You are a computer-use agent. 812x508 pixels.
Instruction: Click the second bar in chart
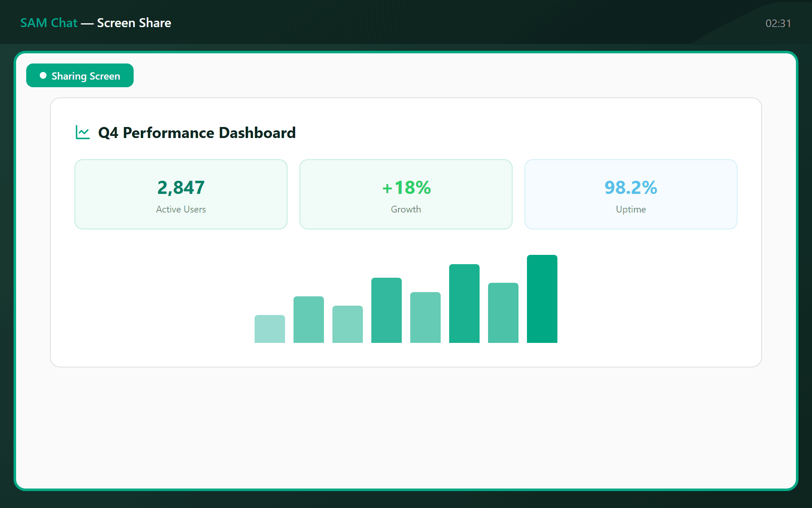pos(309,320)
